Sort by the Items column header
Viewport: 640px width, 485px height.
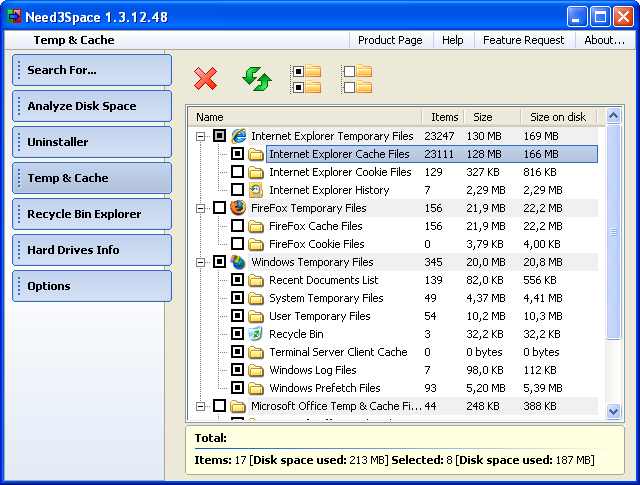point(442,117)
